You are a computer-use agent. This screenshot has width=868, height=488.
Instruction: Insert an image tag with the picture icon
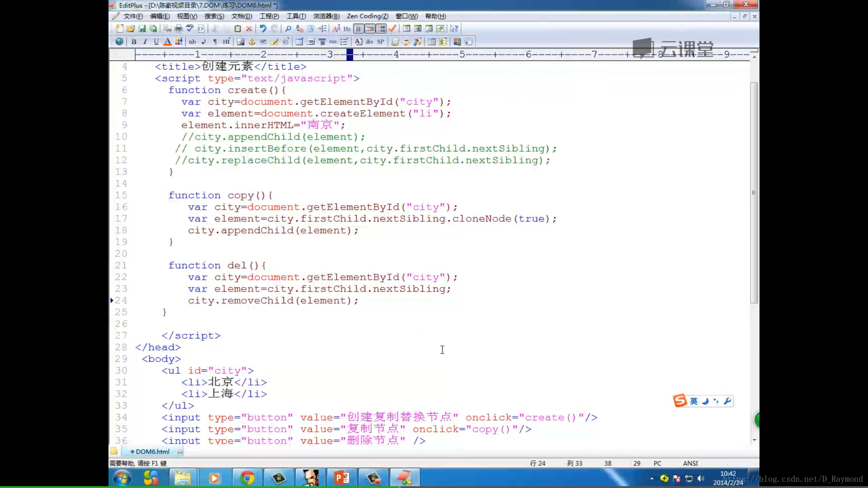pyautogui.click(x=241, y=42)
